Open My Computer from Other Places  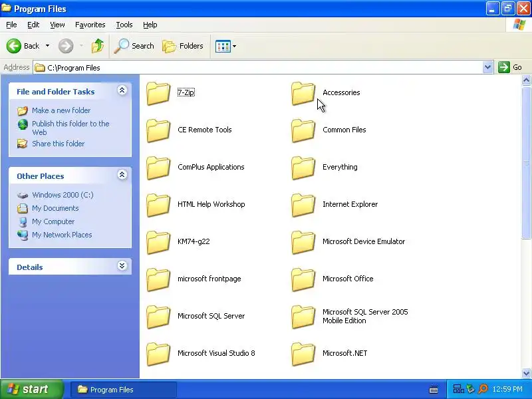pyautogui.click(x=53, y=221)
